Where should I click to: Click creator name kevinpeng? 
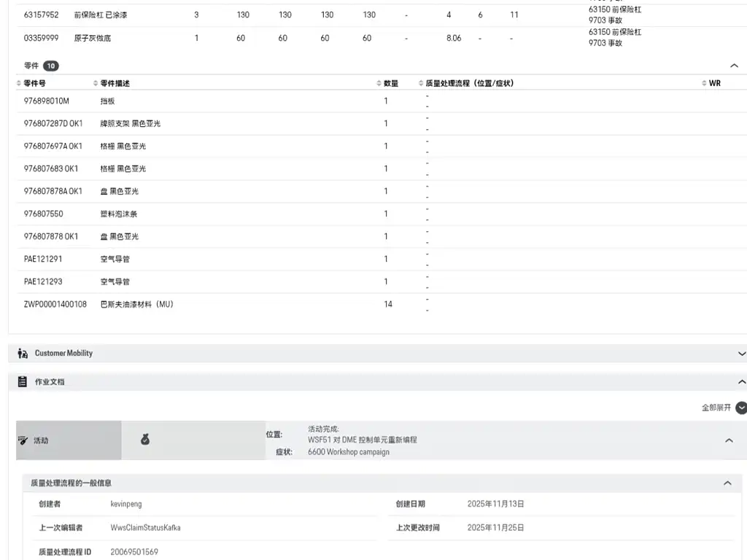coord(126,504)
